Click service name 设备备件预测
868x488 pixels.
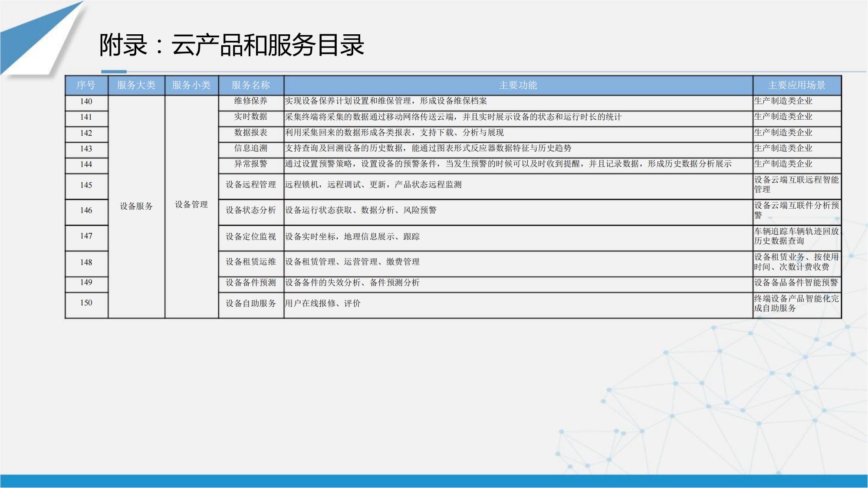pos(251,283)
